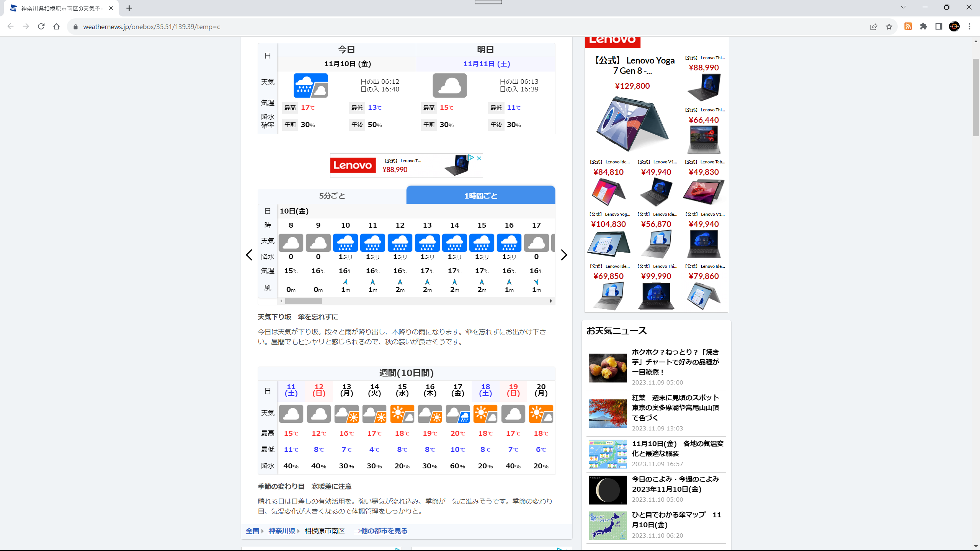The width and height of the screenshot is (980, 551).
Task: Open the sweet potato news thumbnail
Action: coord(608,368)
